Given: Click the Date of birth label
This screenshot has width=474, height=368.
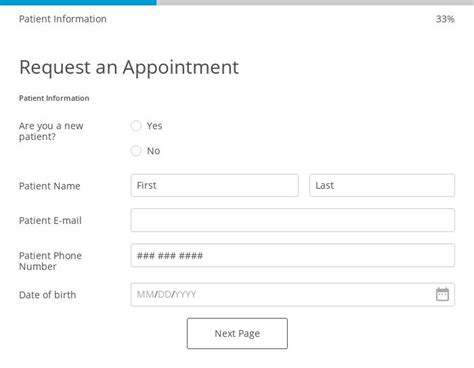Looking at the screenshot, I should click(48, 295).
